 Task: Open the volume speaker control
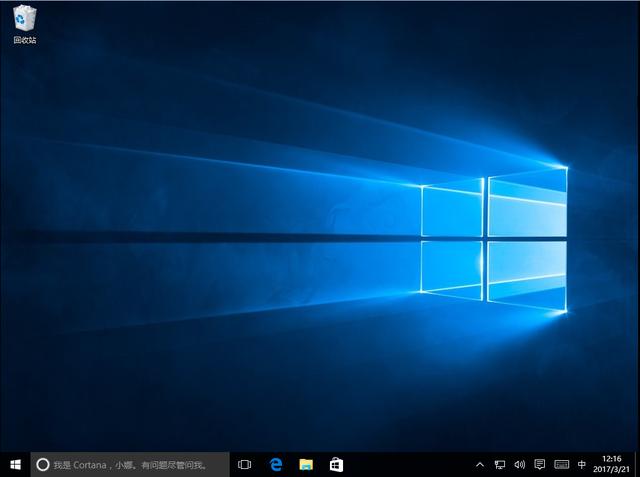[x=519, y=464]
